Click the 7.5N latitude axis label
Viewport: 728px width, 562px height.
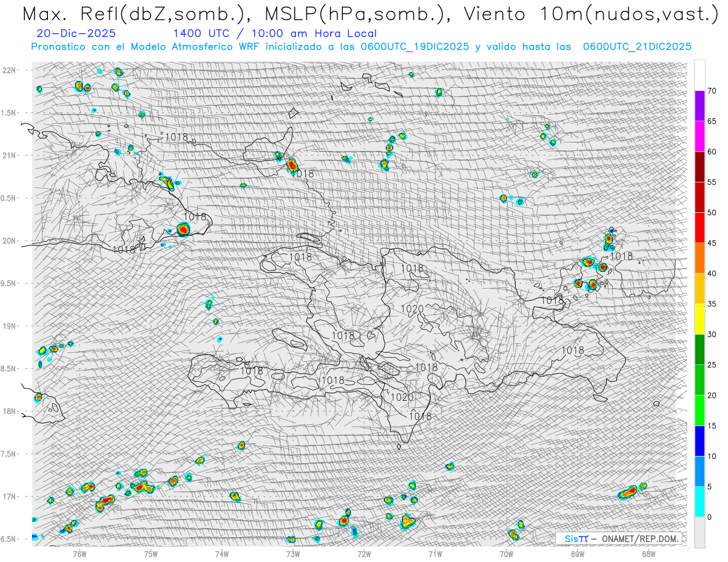(x=9, y=454)
